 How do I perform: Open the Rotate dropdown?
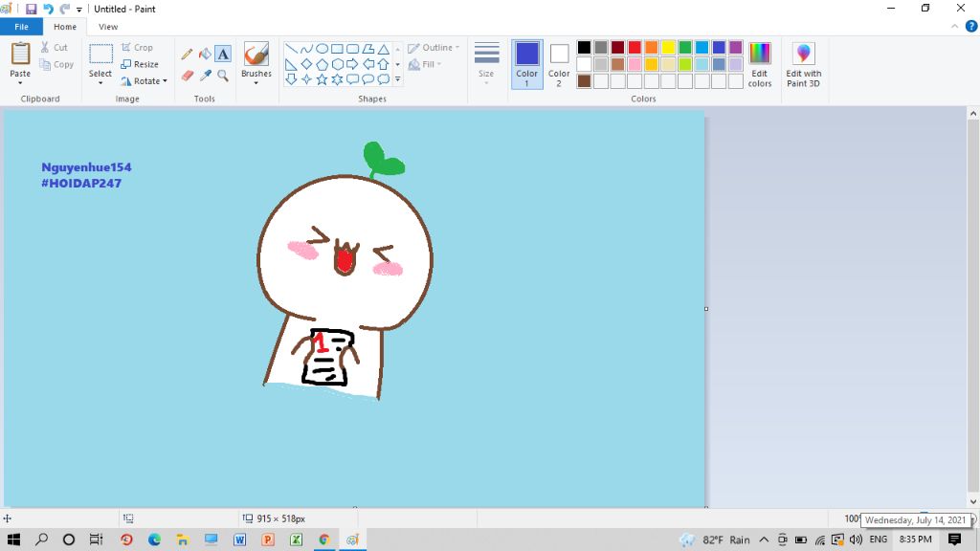145,81
